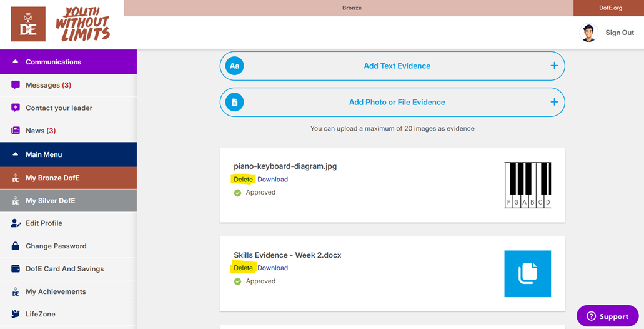The height and width of the screenshot is (329, 644).
Task: Click the DofE logo in header
Action: 28,24
